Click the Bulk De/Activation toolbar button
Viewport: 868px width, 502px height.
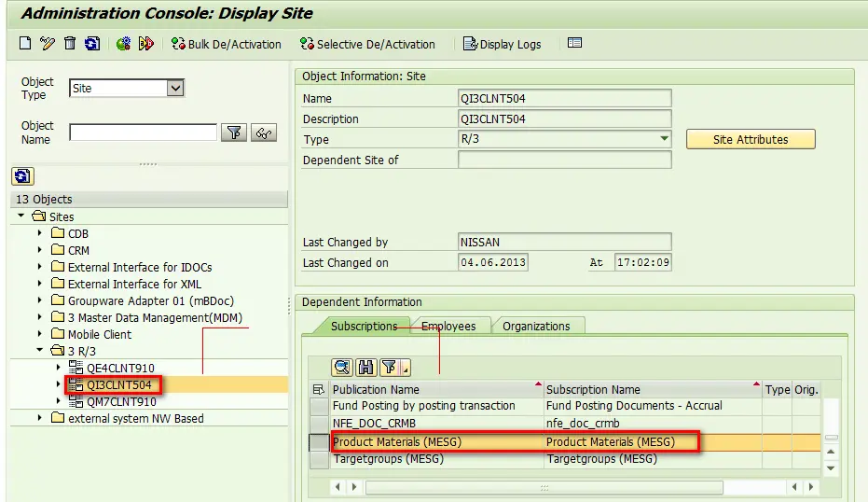pyautogui.click(x=226, y=44)
